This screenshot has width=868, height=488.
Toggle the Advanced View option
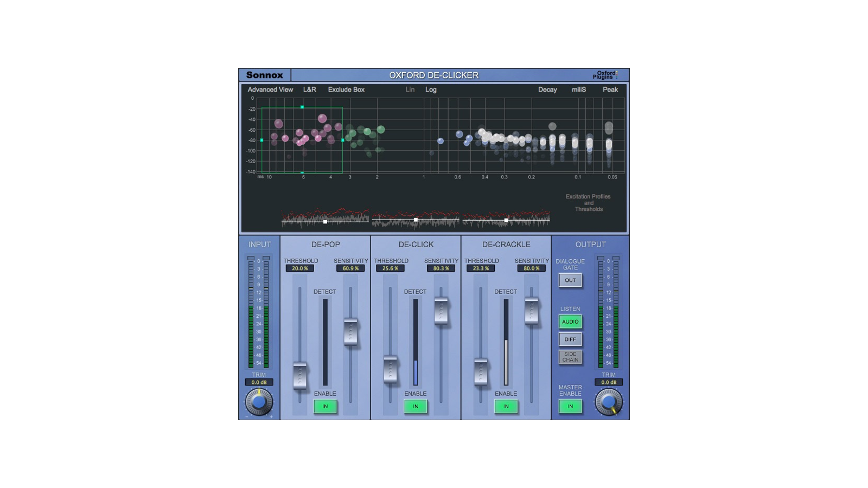coord(270,89)
